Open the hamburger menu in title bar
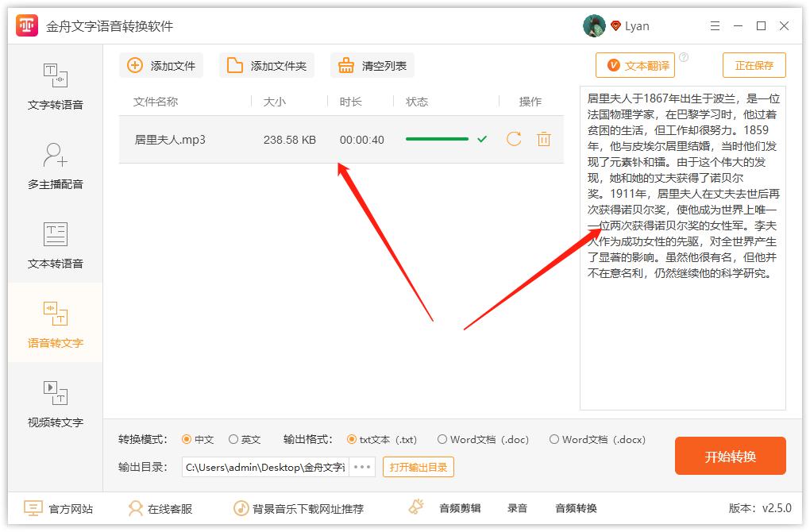Screen dimensions: 810x532 tap(714, 25)
